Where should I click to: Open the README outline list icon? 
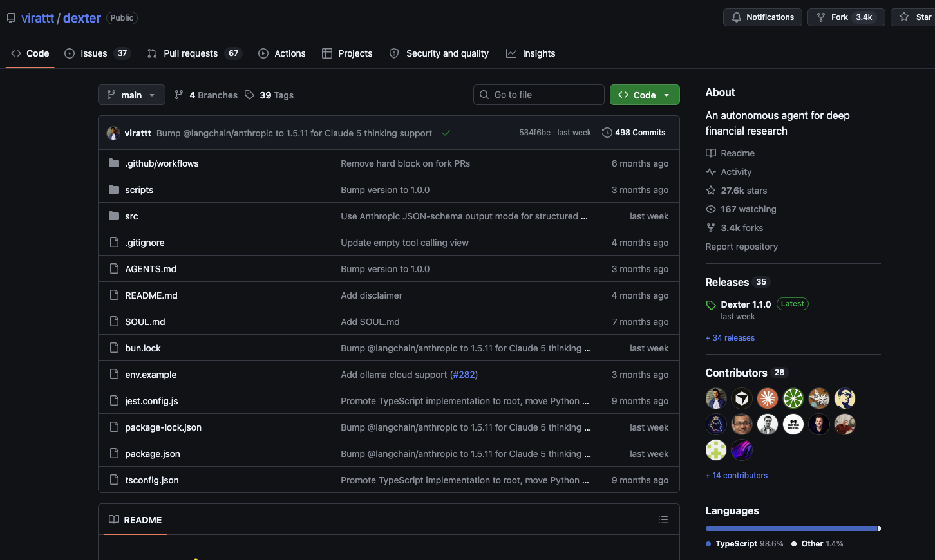(x=663, y=519)
